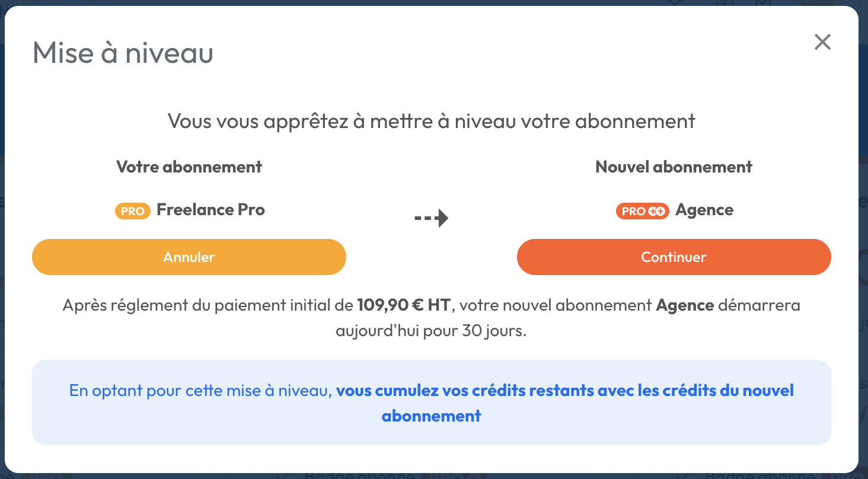Close the Mise à niveau dialog
This screenshot has height=479, width=868.
(822, 42)
